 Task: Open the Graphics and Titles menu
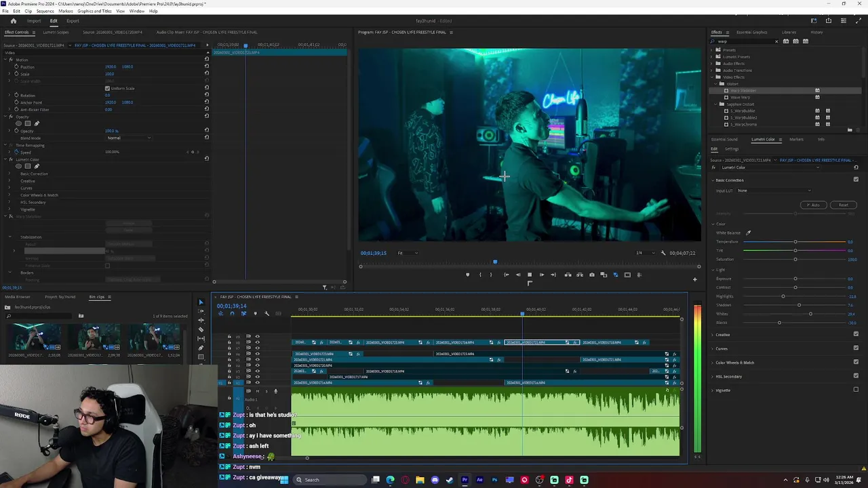[x=94, y=11]
